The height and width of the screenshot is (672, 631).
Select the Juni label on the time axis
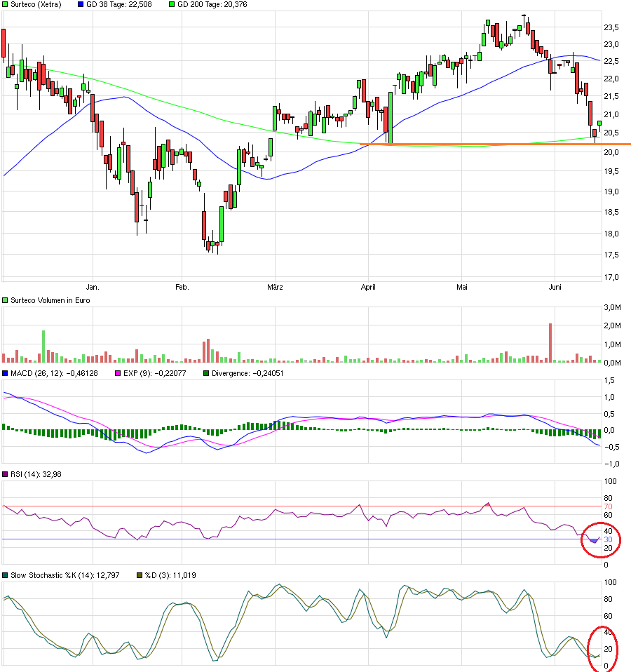555,287
